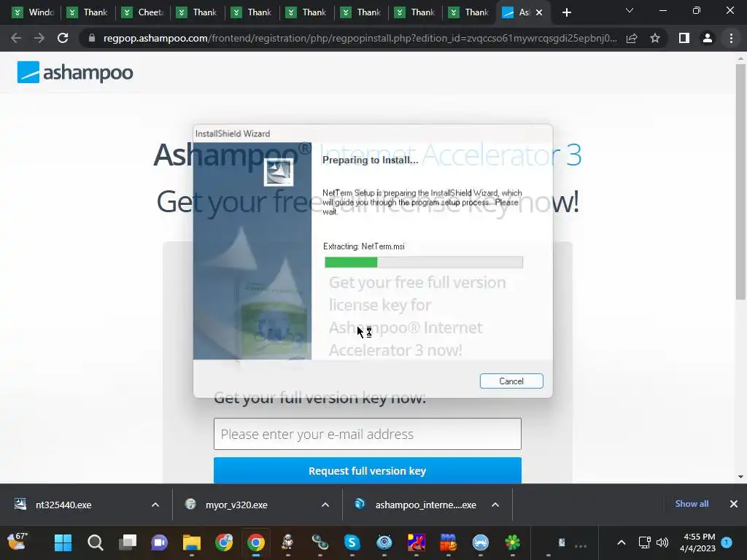Open Windows taskbar search
This screenshot has height=560, width=747.
pyautogui.click(x=96, y=542)
